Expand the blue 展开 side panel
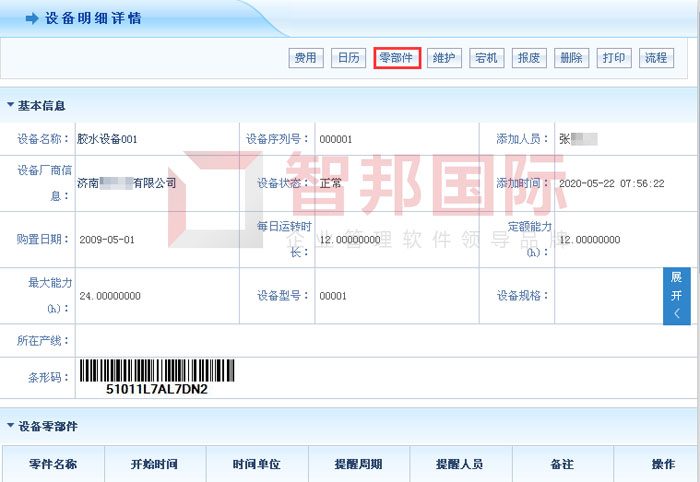 (676, 295)
